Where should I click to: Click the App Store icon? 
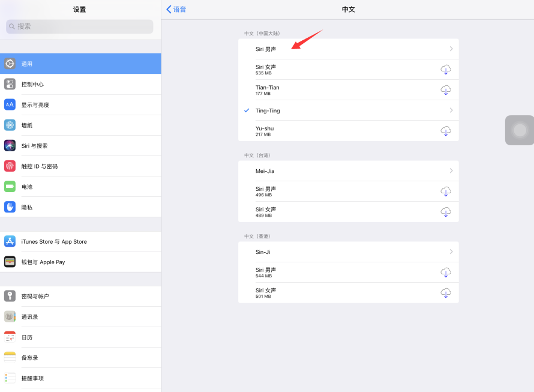coord(10,241)
